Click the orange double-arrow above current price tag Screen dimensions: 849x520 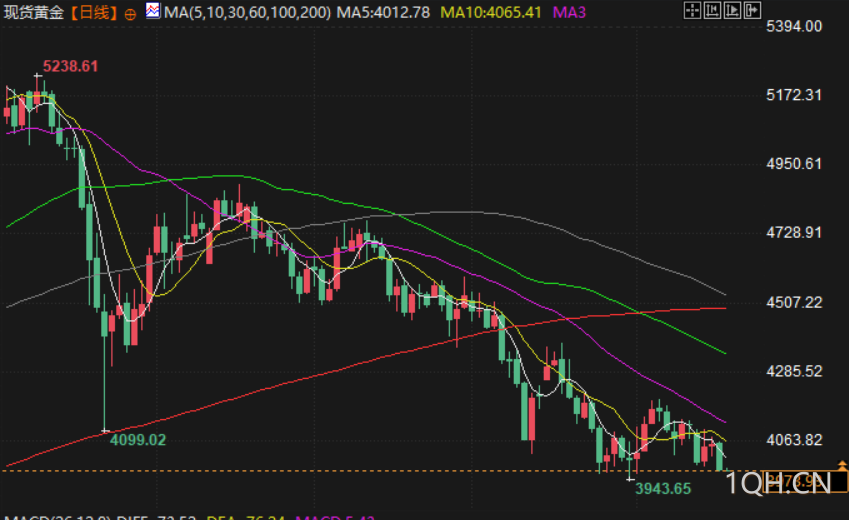(842, 465)
